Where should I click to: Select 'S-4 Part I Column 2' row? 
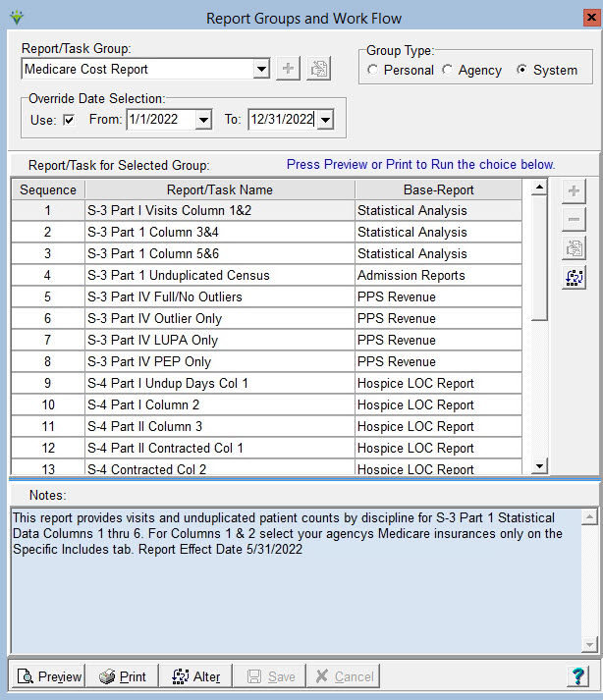[220, 404]
